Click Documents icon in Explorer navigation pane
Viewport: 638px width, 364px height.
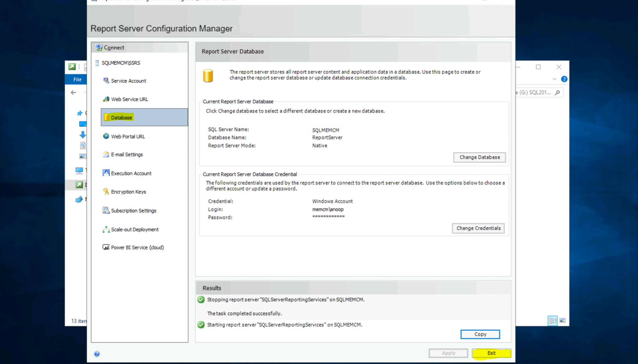tap(83, 145)
